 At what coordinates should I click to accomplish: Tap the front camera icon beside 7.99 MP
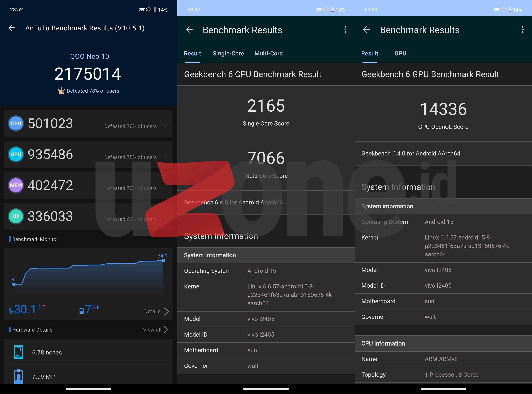point(19,376)
